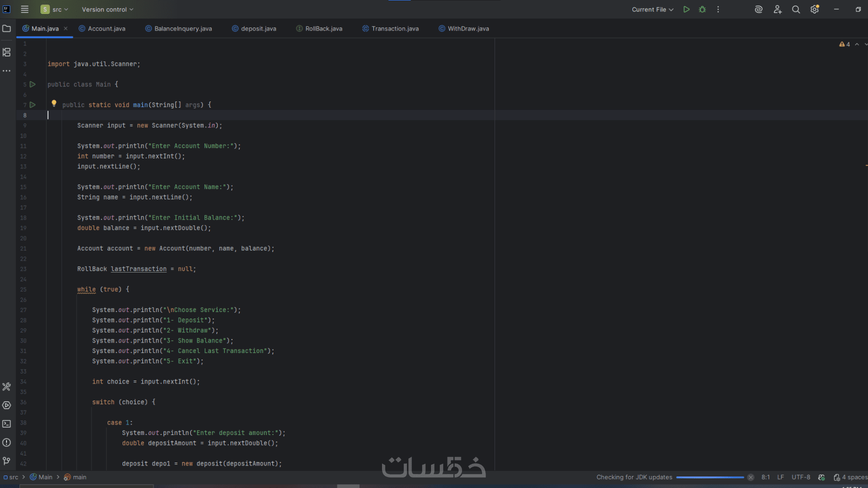Open the Problems tool window

[x=6, y=442]
